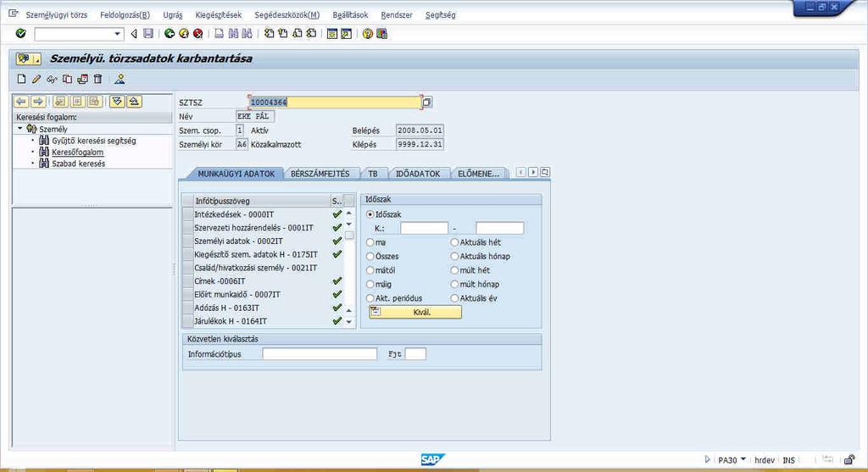868x472 pixels.
Task: Collapse the Személy tree node
Action: tap(20, 128)
